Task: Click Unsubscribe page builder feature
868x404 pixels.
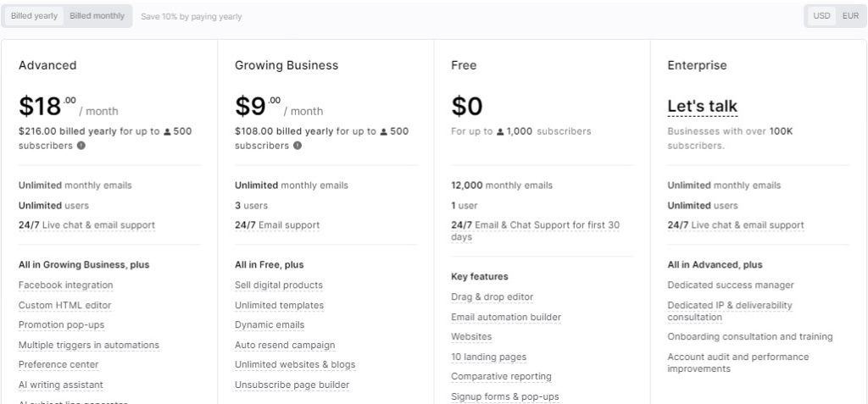Action: click(x=292, y=385)
